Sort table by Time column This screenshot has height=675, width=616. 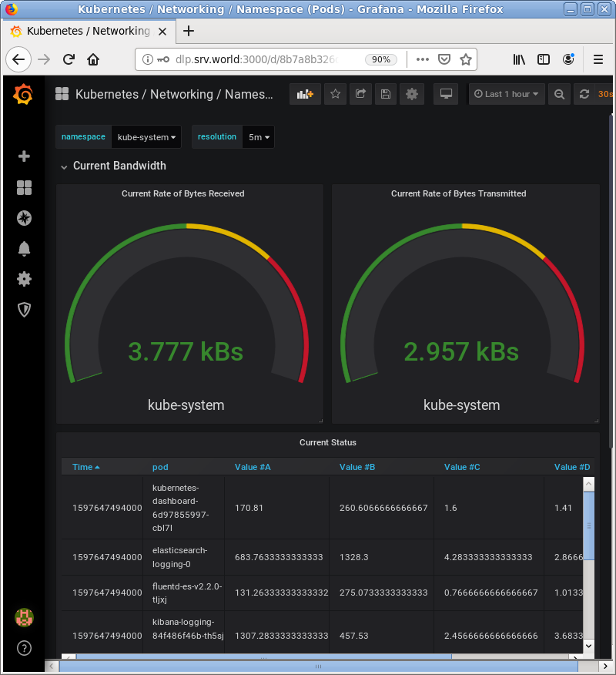85,467
